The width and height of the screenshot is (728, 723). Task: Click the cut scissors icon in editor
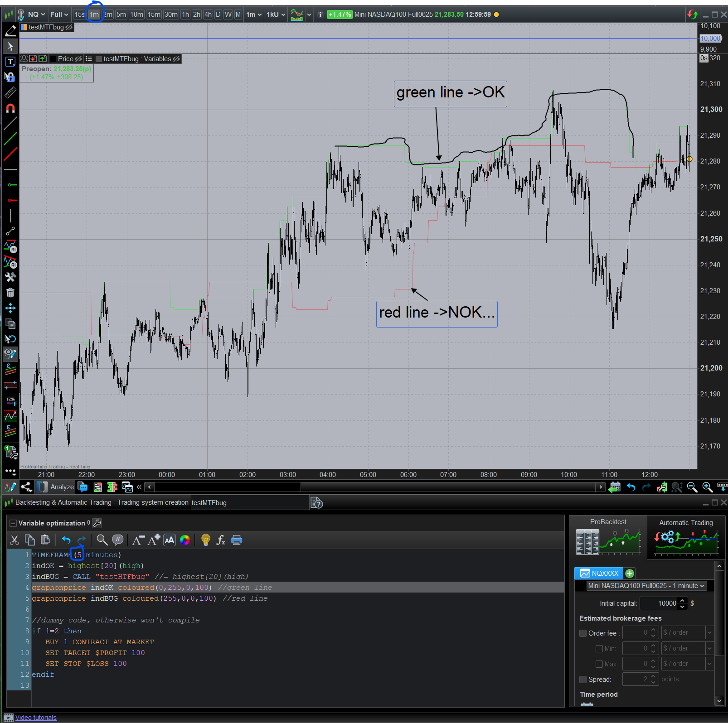coord(15,540)
